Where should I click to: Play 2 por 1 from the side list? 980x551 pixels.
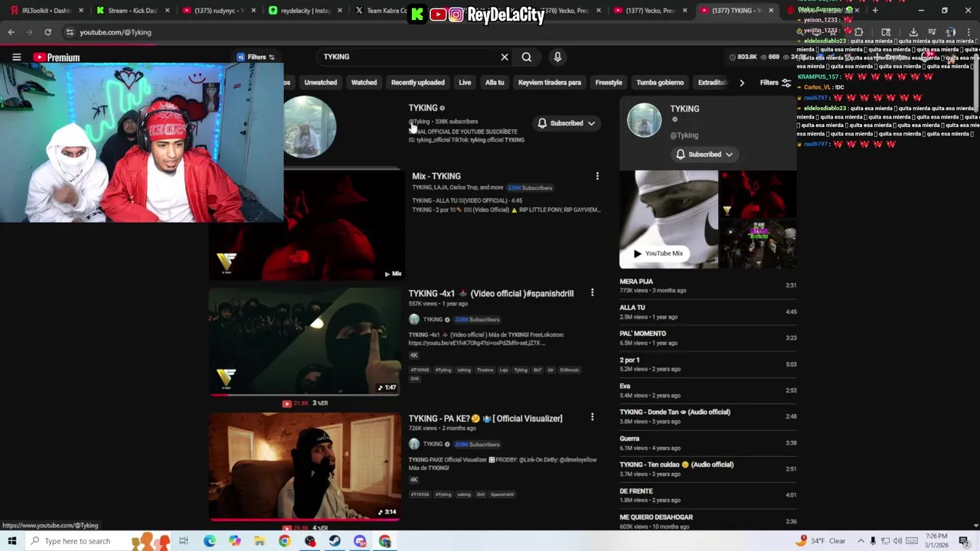[x=708, y=364]
